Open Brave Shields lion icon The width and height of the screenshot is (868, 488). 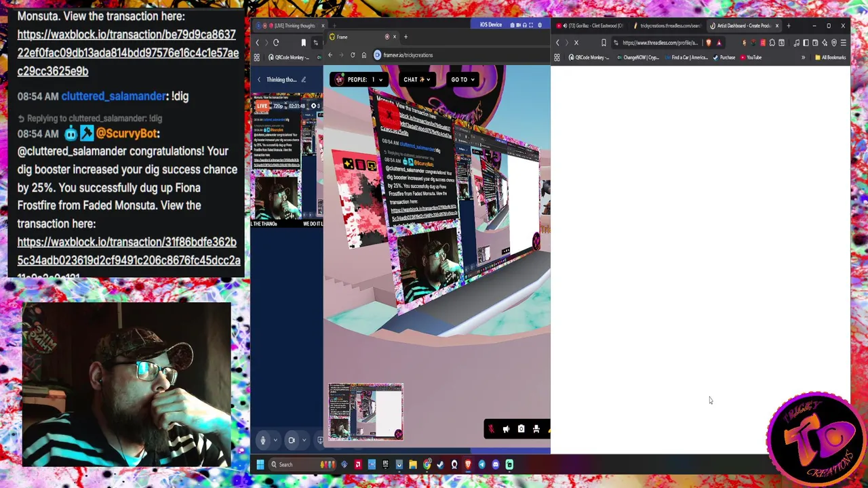coord(709,42)
